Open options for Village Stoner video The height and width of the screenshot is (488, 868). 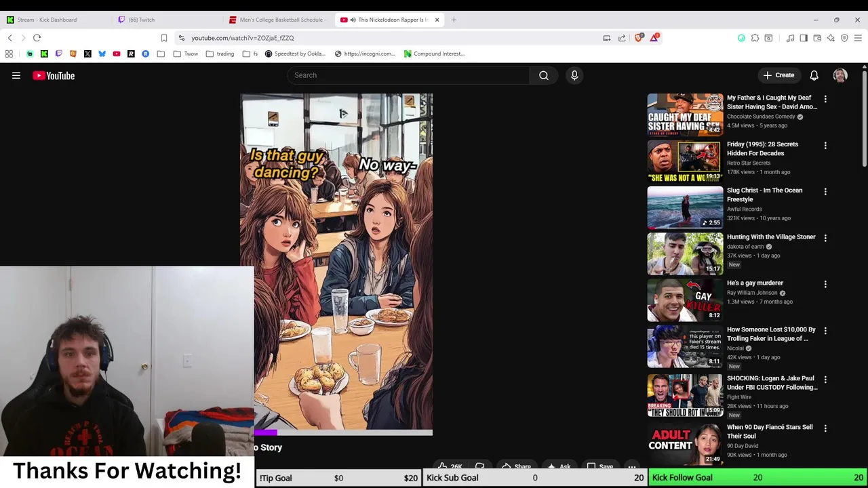click(825, 238)
